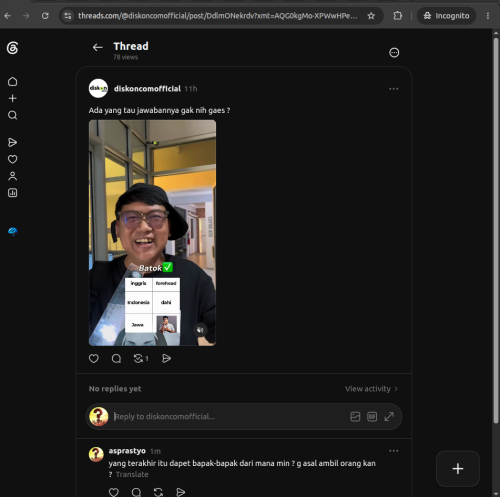Open Insights chart icon in sidebar

[x=13, y=193]
